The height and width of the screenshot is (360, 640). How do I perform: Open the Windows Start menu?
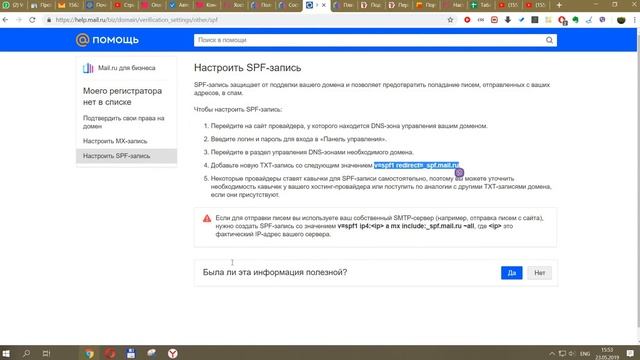point(6,353)
